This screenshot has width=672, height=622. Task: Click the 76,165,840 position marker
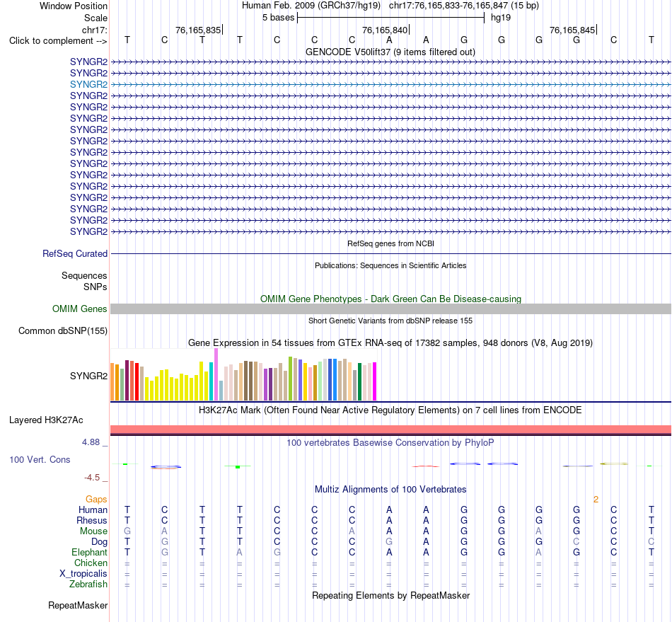(386, 30)
